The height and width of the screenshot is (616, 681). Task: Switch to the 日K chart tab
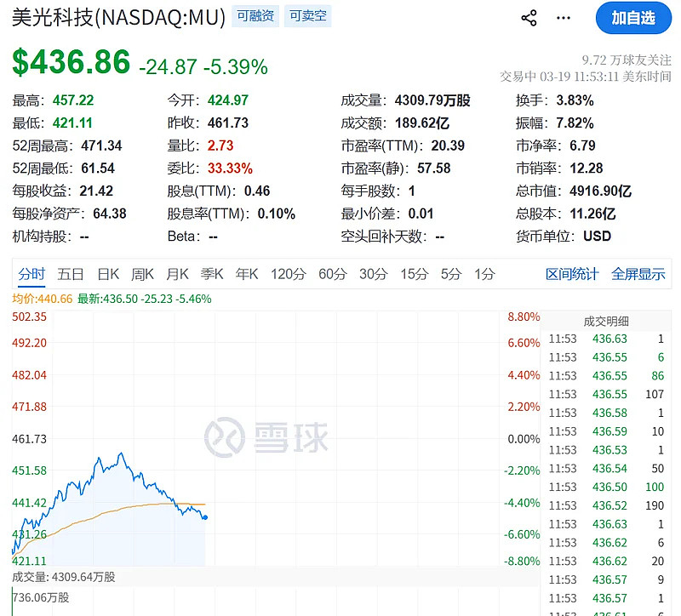(x=108, y=274)
